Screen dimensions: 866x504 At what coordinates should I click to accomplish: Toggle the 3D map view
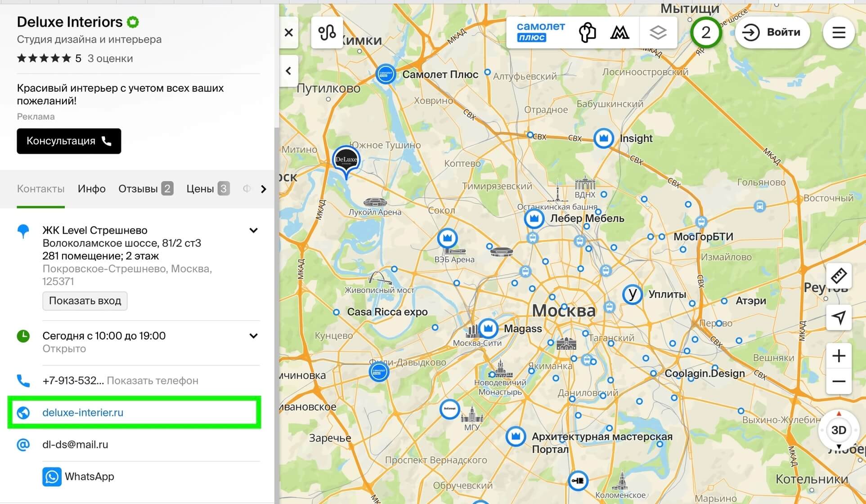coord(839,430)
